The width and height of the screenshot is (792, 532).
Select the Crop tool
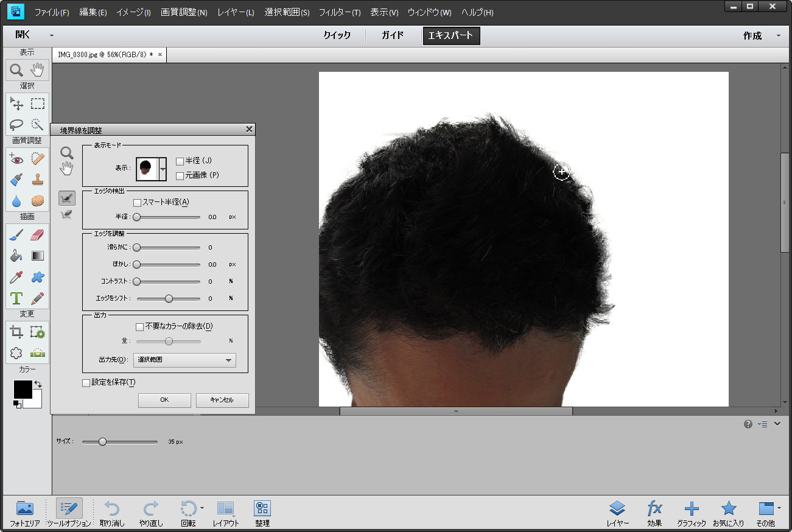point(16,332)
